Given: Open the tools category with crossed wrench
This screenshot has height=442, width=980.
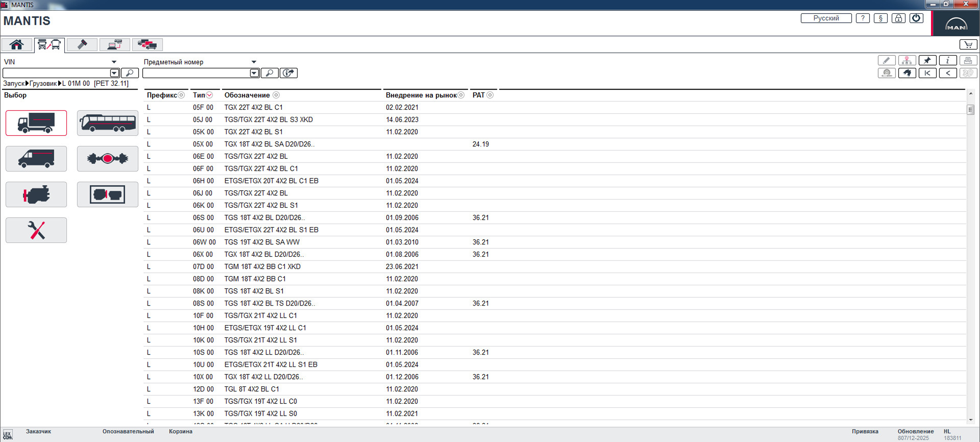Looking at the screenshot, I should tap(36, 230).
